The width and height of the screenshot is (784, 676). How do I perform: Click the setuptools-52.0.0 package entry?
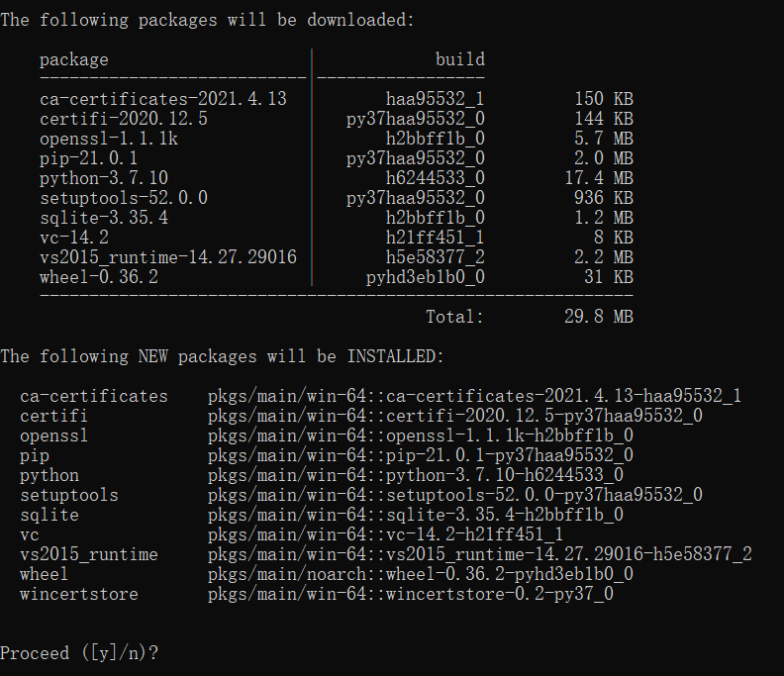(124, 198)
